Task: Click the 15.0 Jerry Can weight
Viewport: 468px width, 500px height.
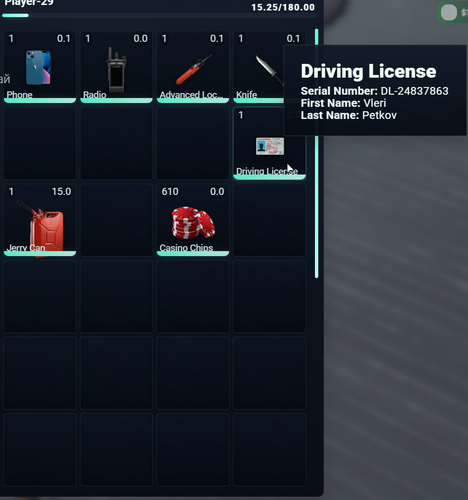Action: click(61, 192)
